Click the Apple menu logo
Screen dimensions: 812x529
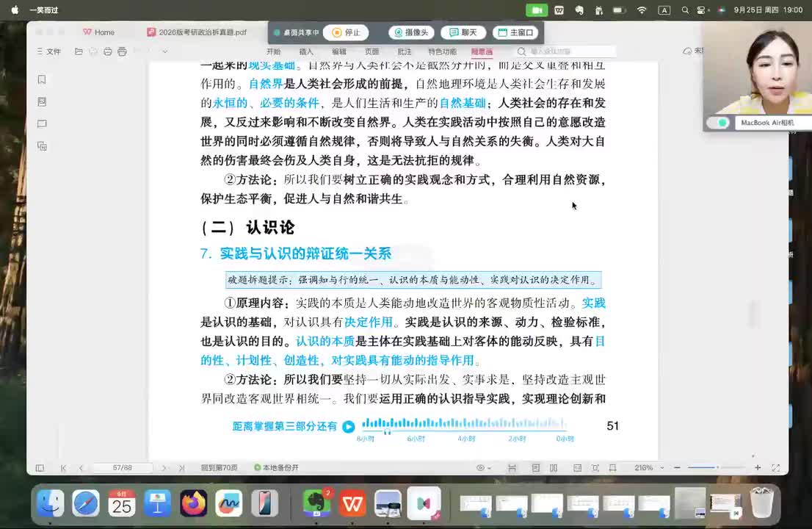point(15,10)
